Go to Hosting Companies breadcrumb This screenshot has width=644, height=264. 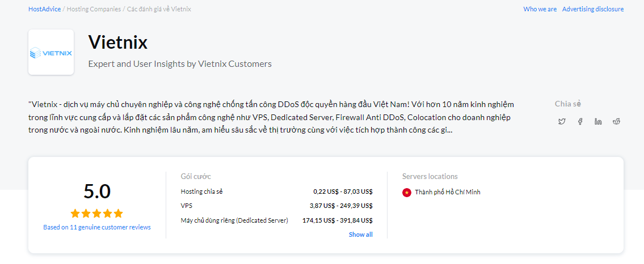[x=94, y=9]
